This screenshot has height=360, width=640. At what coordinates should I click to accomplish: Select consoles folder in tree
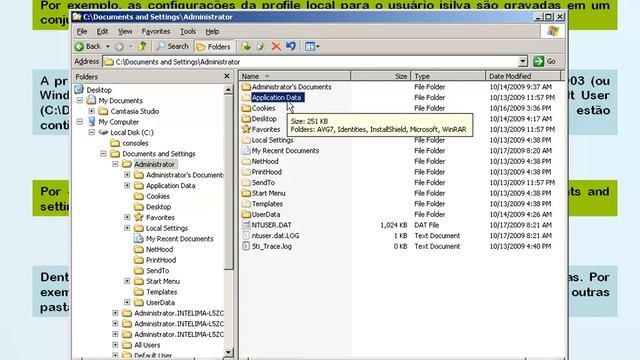click(135, 143)
